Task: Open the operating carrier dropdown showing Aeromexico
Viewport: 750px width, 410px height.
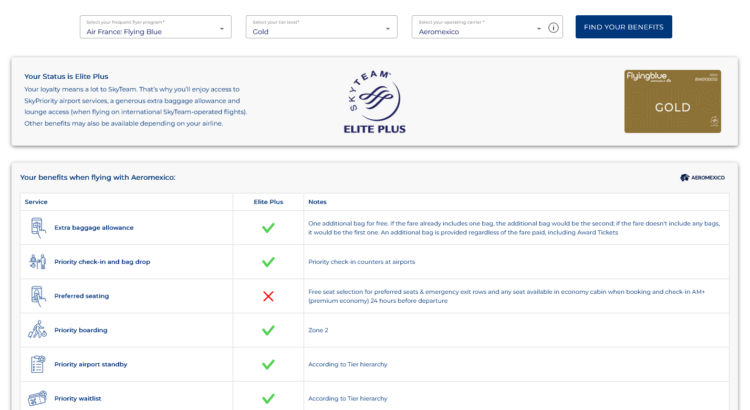Action: [478, 27]
